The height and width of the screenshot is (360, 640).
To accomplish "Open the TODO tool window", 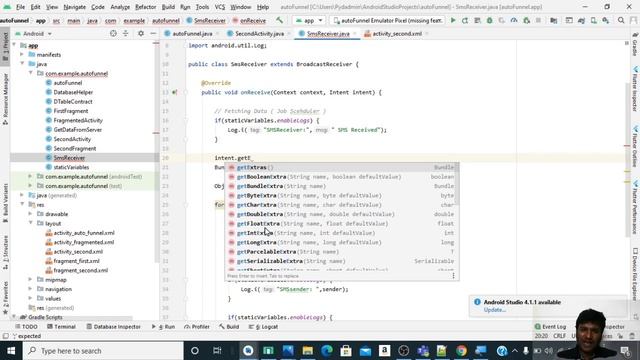I will pyautogui.click(x=26, y=327).
